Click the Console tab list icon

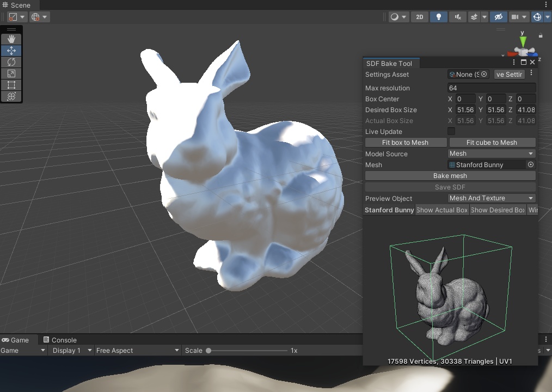point(46,340)
